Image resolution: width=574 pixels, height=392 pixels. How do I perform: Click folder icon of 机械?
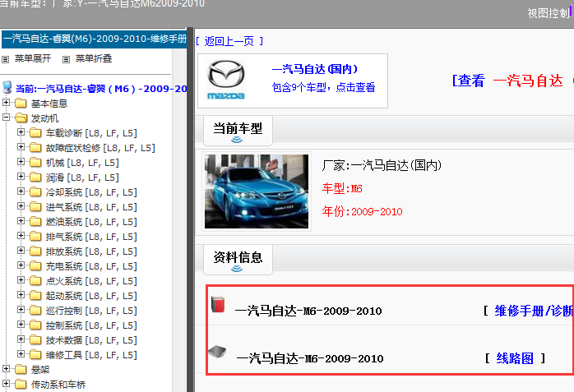click(35, 163)
